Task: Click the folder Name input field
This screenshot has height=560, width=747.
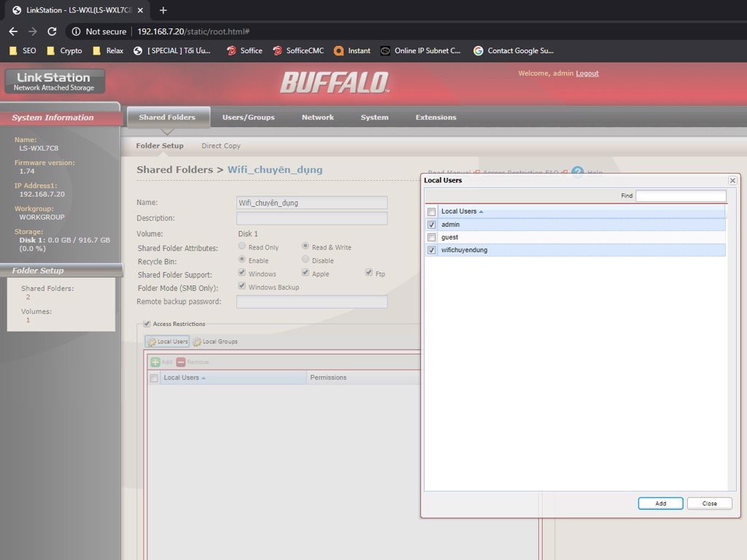Action: pos(312,203)
